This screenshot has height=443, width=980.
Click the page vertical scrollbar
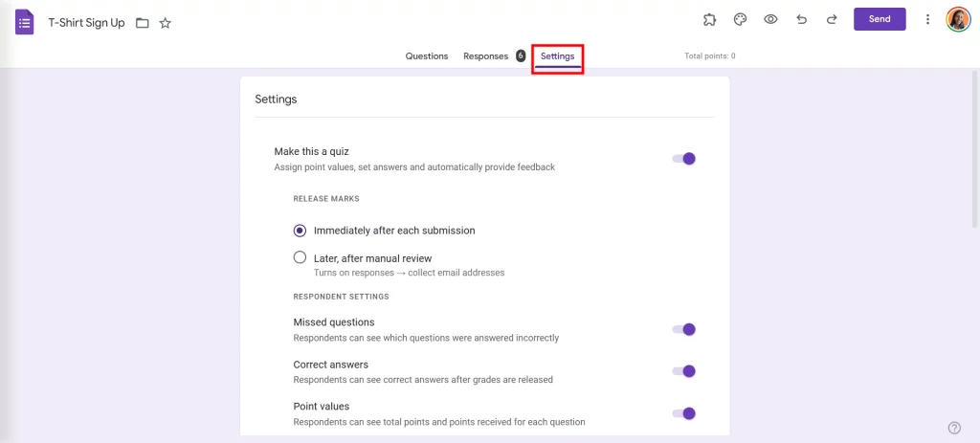[x=975, y=150]
